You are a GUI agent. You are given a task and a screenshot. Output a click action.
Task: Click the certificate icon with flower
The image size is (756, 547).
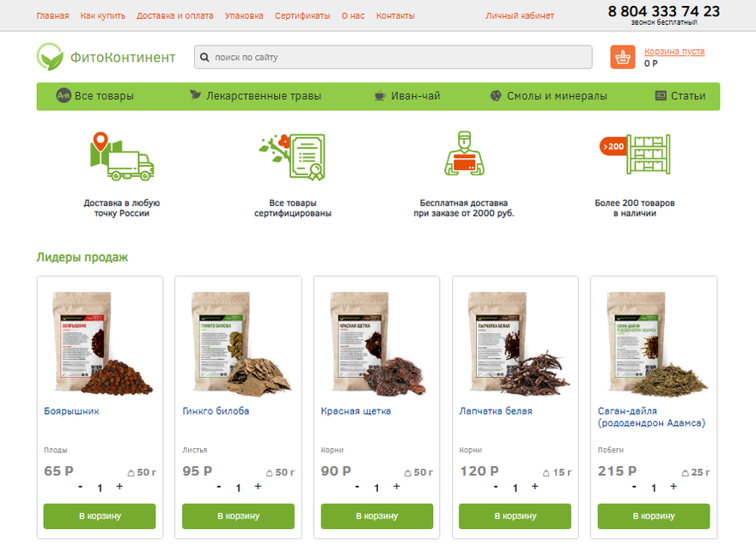(292, 156)
